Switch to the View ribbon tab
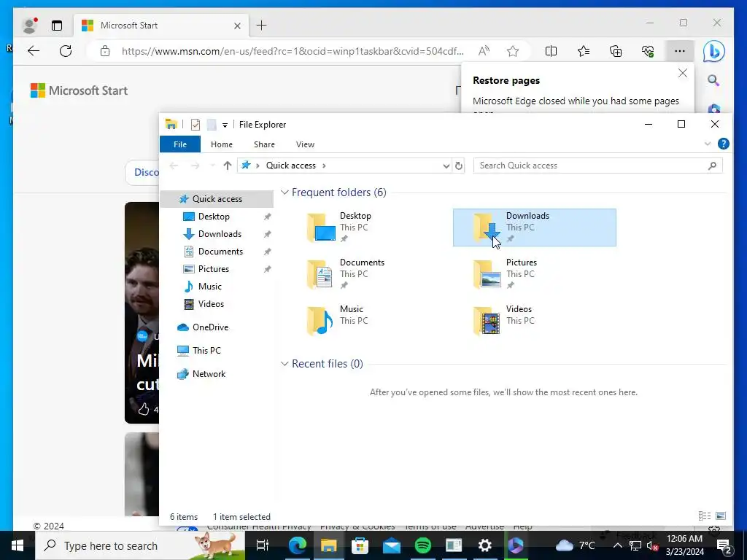 (x=305, y=144)
